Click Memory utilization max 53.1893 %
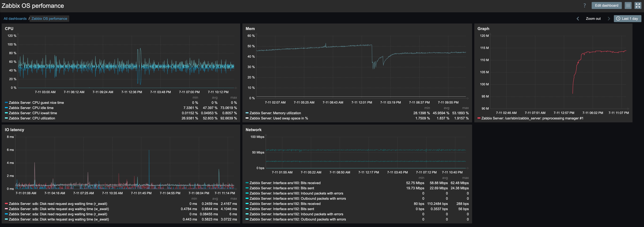644x227 pixels. pos(461,113)
